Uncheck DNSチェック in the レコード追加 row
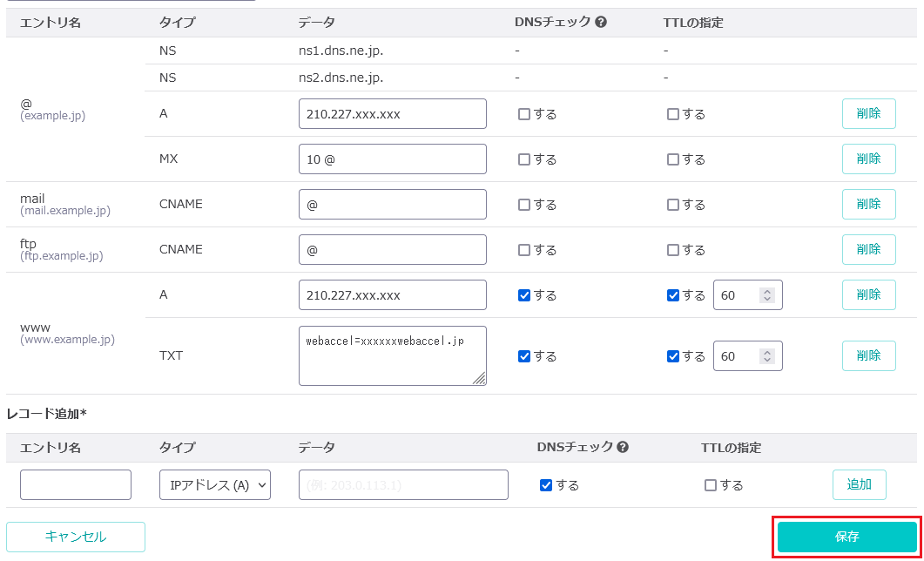 (x=546, y=485)
